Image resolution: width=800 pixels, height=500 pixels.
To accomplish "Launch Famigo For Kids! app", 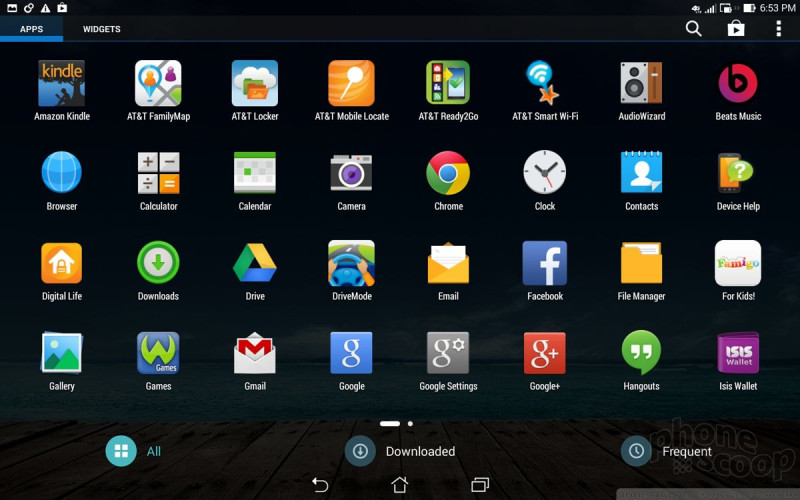I will coord(738,263).
